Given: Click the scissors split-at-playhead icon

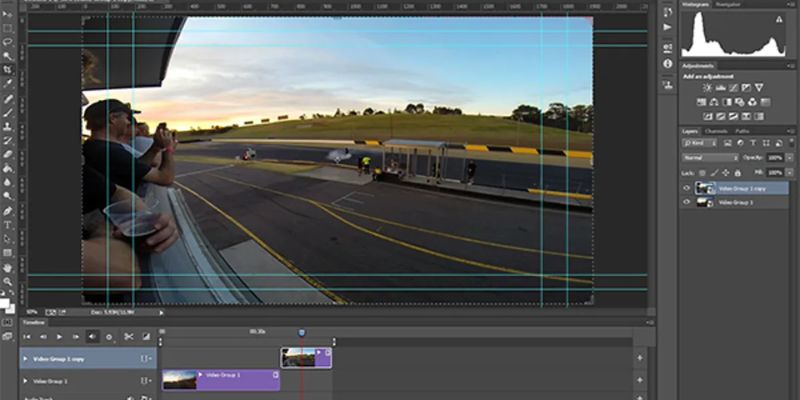Looking at the screenshot, I should (129, 337).
